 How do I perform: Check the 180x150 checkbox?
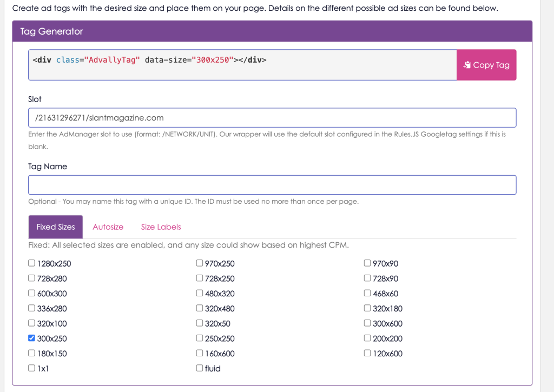[x=31, y=353]
